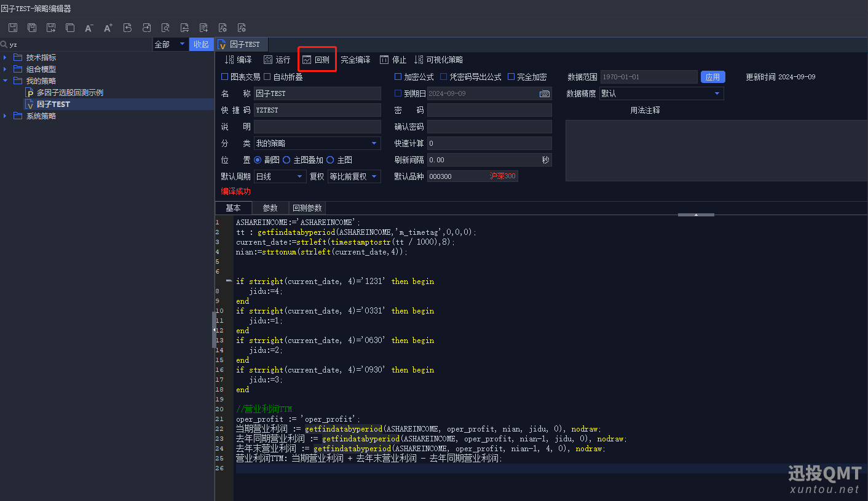Image resolution: width=868 pixels, height=501 pixels.
Task: Click the keyboard icon in 到期日 field
Action: (545, 93)
